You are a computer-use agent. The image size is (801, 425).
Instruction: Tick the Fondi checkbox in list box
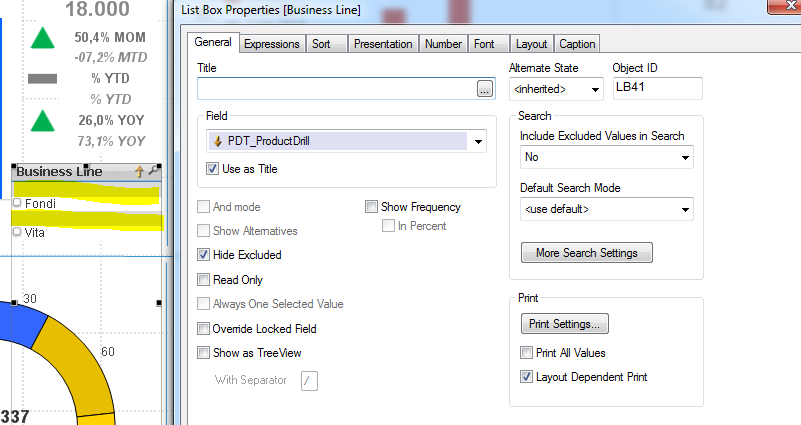(17, 204)
